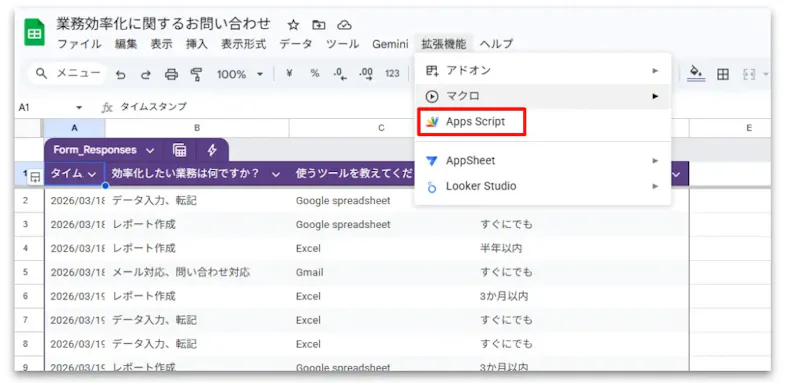The image size is (792, 383).
Task: Click the move to folder icon
Action: pos(319,25)
